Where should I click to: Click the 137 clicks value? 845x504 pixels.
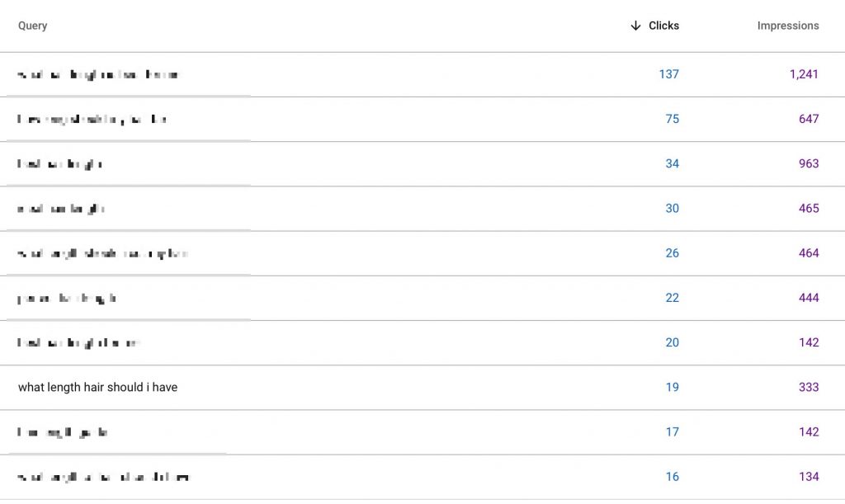coord(668,74)
